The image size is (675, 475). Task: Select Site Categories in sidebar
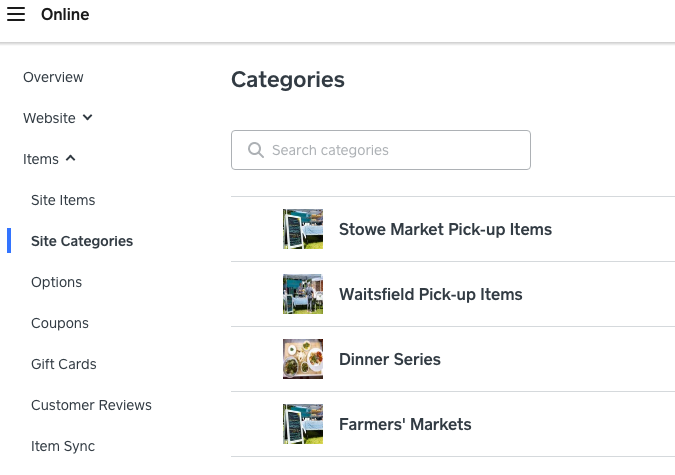82,241
